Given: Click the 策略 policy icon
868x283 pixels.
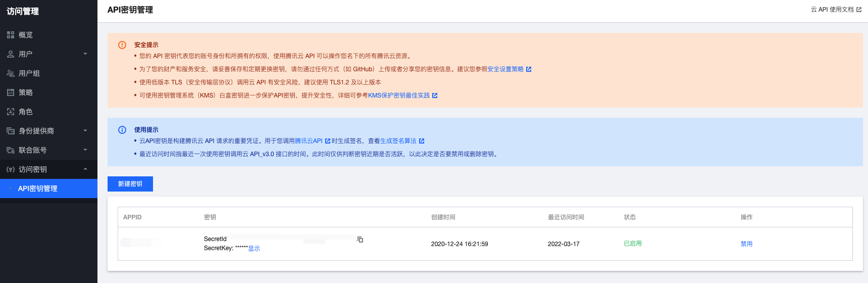Looking at the screenshot, I should [x=11, y=92].
